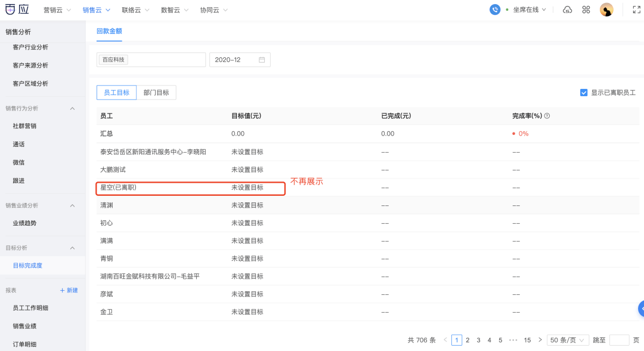Open 跟进 in sidebar
The width and height of the screenshot is (644, 351).
[18, 180]
